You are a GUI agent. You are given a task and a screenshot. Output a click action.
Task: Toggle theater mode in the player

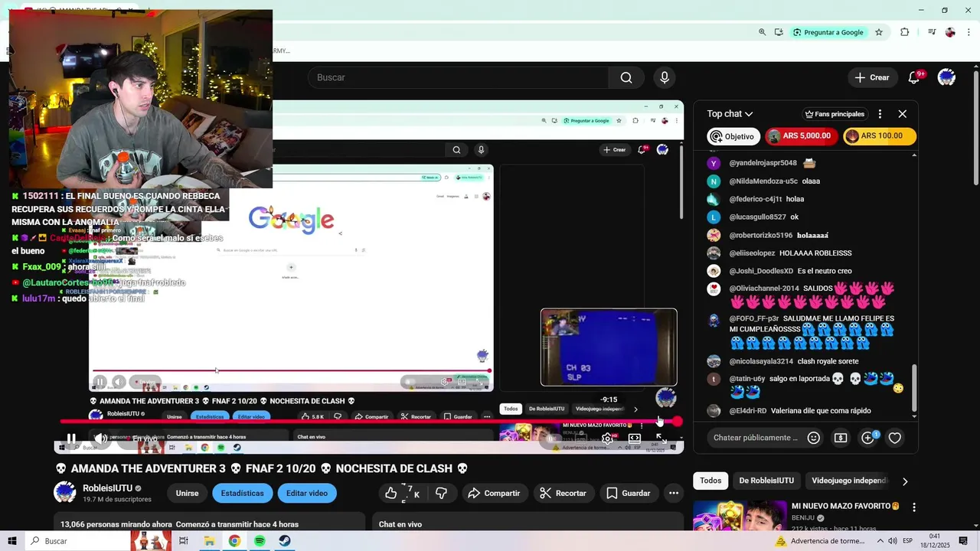click(x=634, y=439)
